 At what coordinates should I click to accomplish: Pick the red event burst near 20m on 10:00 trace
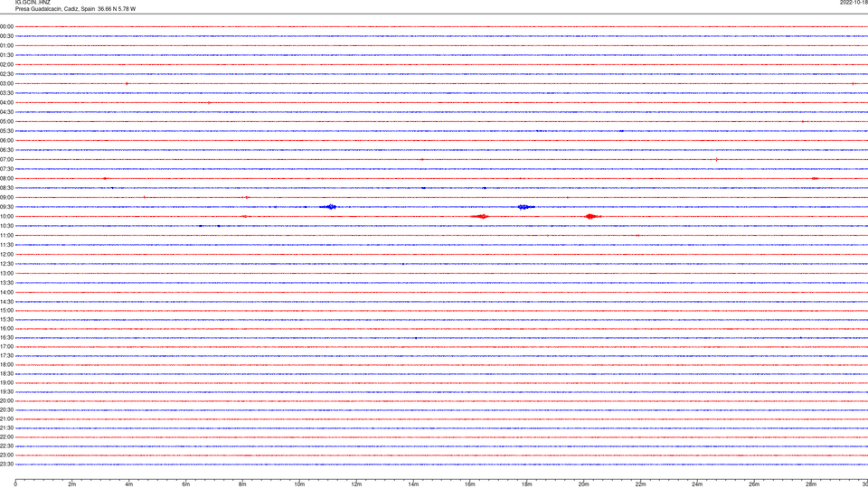click(x=591, y=216)
